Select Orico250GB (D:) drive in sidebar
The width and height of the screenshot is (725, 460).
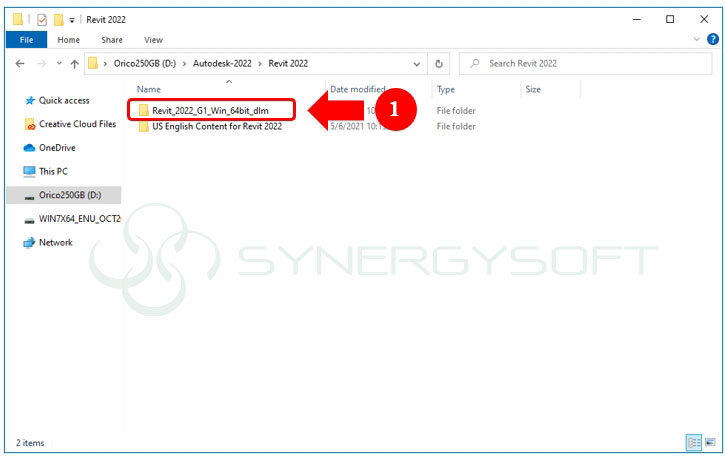coord(64,195)
